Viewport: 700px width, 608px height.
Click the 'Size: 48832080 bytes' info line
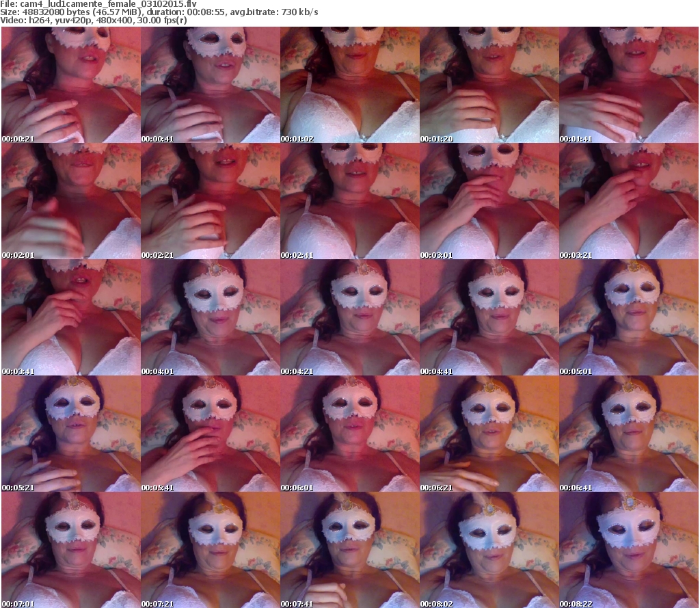click(x=159, y=12)
